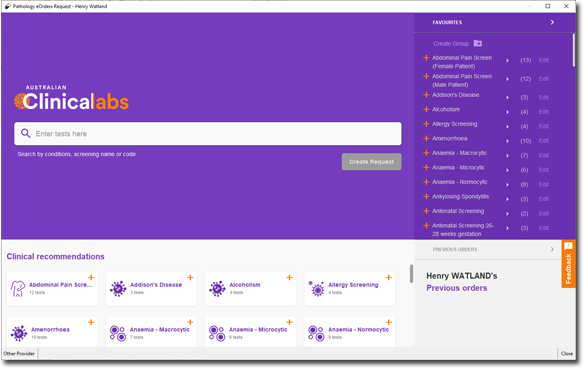Click plus icon on Anaemia - Macrocytic card
583x368 pixels.
pyautogui.click(x=190, y=322)
